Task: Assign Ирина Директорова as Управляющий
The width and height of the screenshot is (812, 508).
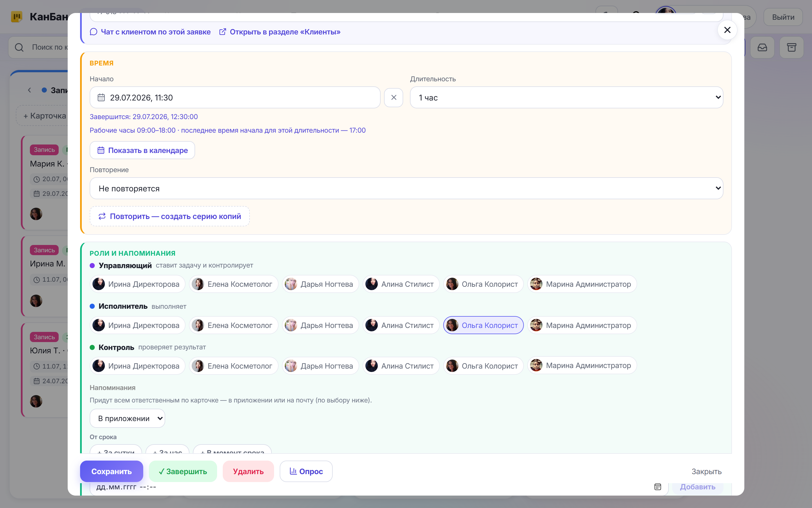Action: click(x=137, y=284)
